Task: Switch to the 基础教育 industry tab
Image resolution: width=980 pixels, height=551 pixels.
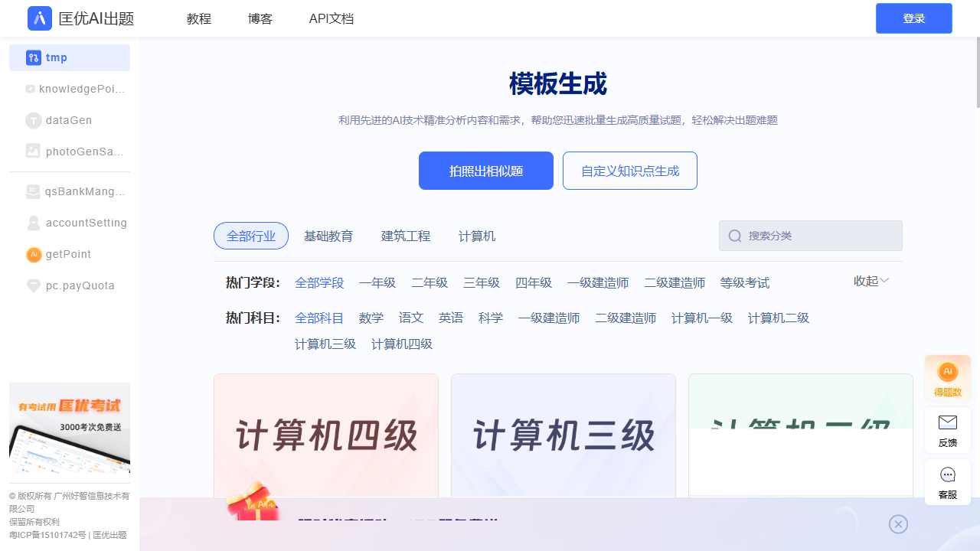Action: pyautogui.click(x=328, y=236)
